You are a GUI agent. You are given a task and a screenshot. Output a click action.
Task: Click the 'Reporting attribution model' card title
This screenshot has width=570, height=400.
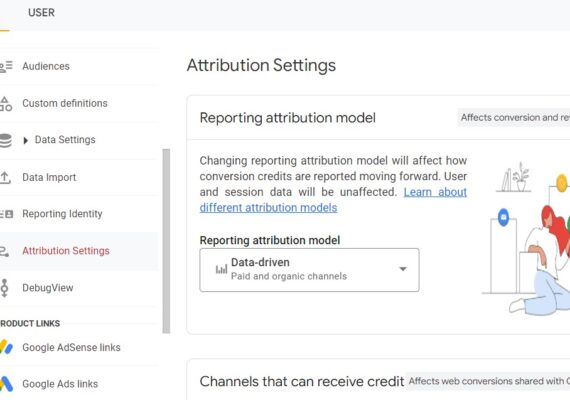tap(288, 118)
